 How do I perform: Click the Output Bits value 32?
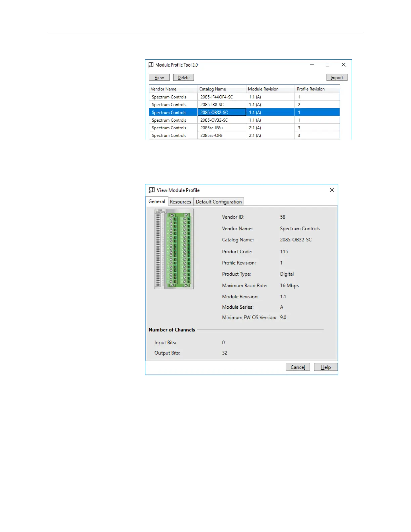click(225, 353)
